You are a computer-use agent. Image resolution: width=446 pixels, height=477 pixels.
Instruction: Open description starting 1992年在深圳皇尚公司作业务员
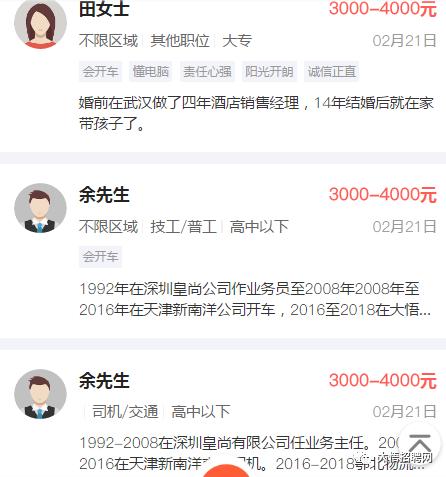point(255,299)
